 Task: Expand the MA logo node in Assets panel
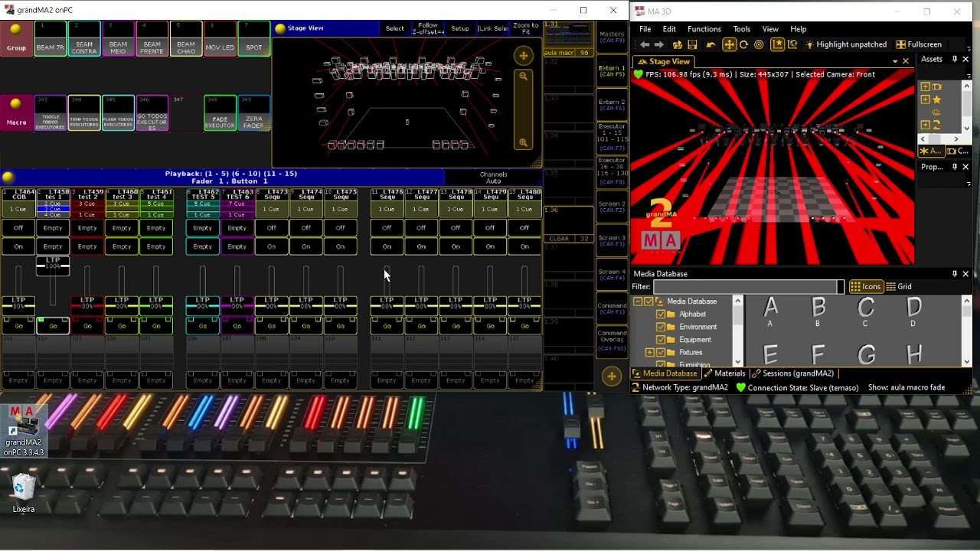[x=925, y=125]
